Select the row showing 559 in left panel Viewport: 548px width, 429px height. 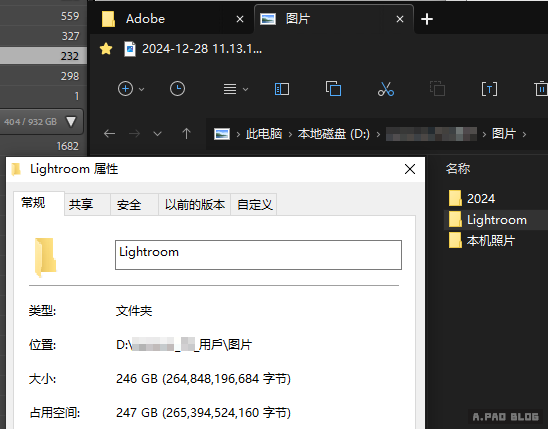(43, 16)
